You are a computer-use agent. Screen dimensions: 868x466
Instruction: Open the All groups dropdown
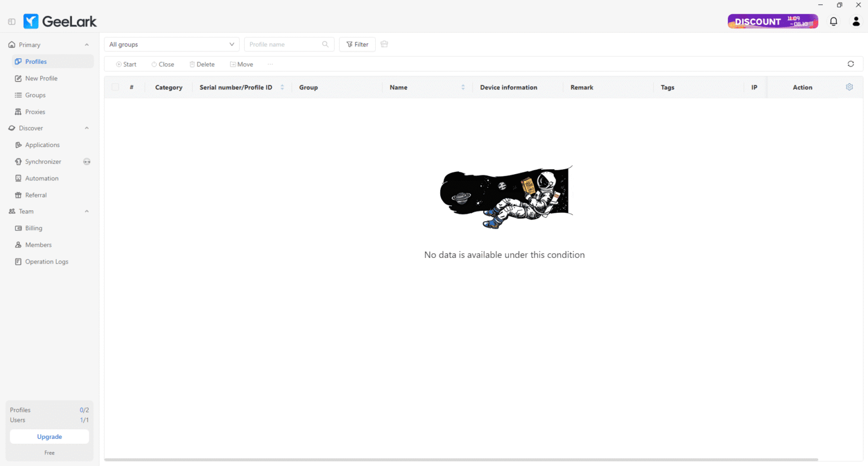172,44
